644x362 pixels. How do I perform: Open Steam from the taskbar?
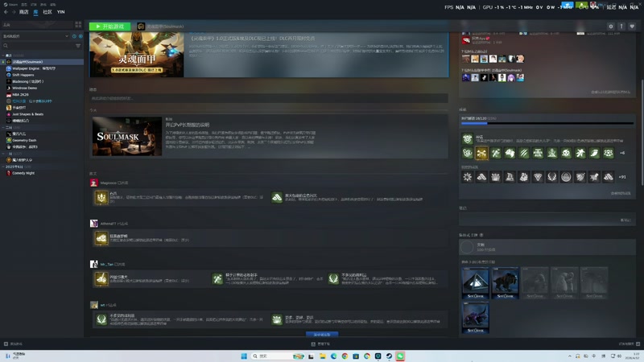click(x=389, y=356)
